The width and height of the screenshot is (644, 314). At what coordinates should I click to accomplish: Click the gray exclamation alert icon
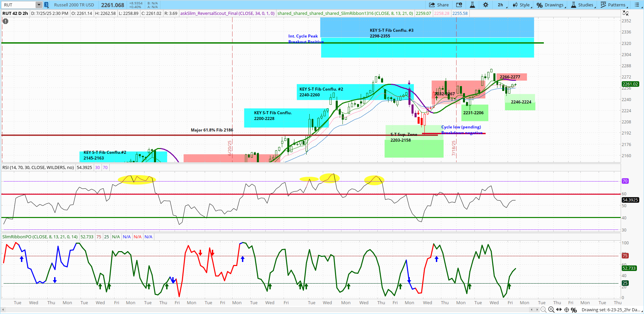pyautogui.click(x=5, y=21)
